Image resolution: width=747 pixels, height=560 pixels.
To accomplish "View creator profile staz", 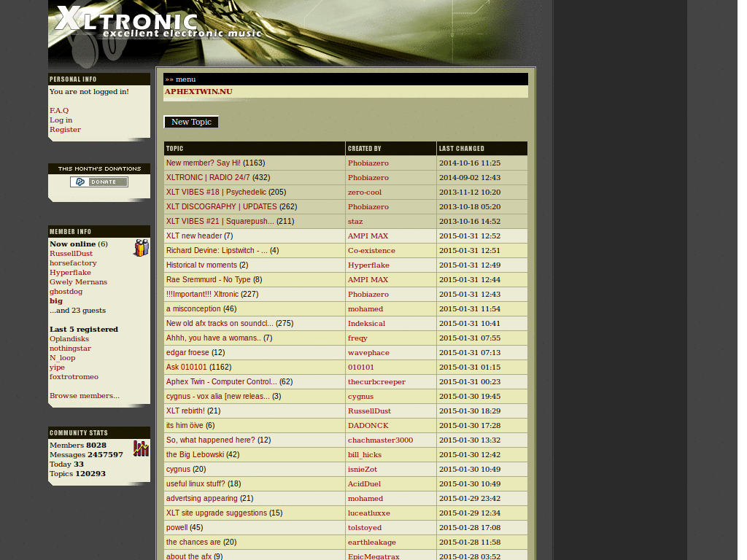I will point(355,222).
